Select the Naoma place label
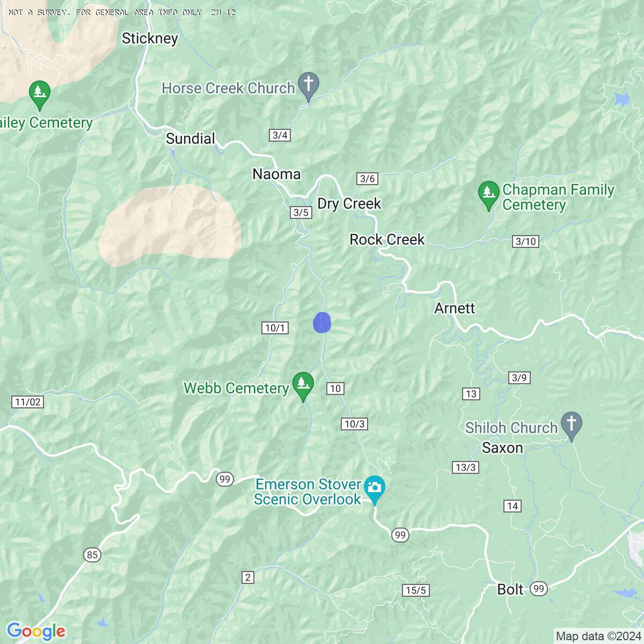 [x=276, y=174]
